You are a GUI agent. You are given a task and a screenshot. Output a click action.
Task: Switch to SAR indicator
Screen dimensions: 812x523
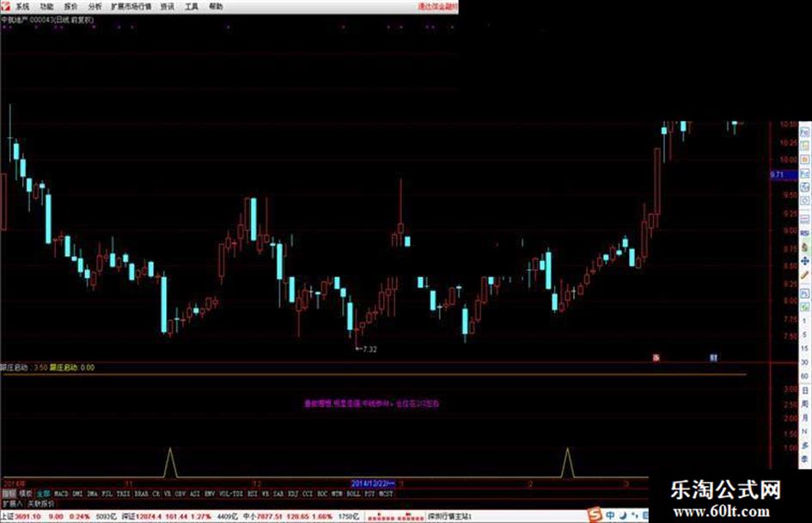278,494
